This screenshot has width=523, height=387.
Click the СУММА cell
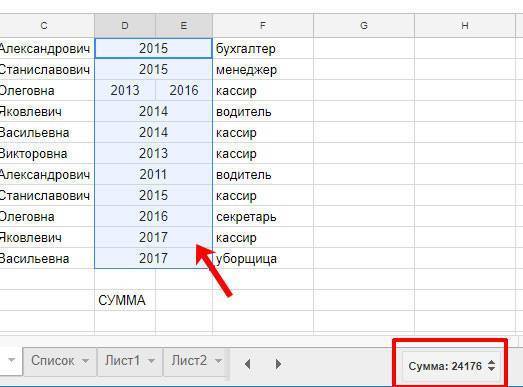(125, 300)
